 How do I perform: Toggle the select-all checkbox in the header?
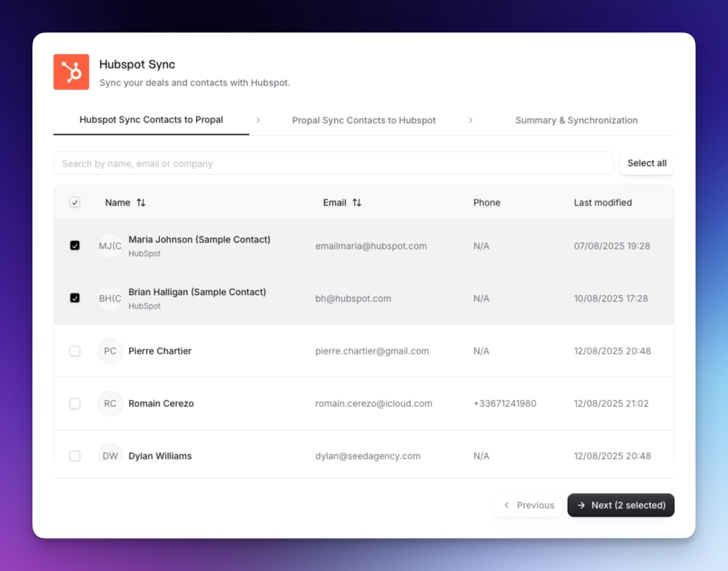[75, 202]
